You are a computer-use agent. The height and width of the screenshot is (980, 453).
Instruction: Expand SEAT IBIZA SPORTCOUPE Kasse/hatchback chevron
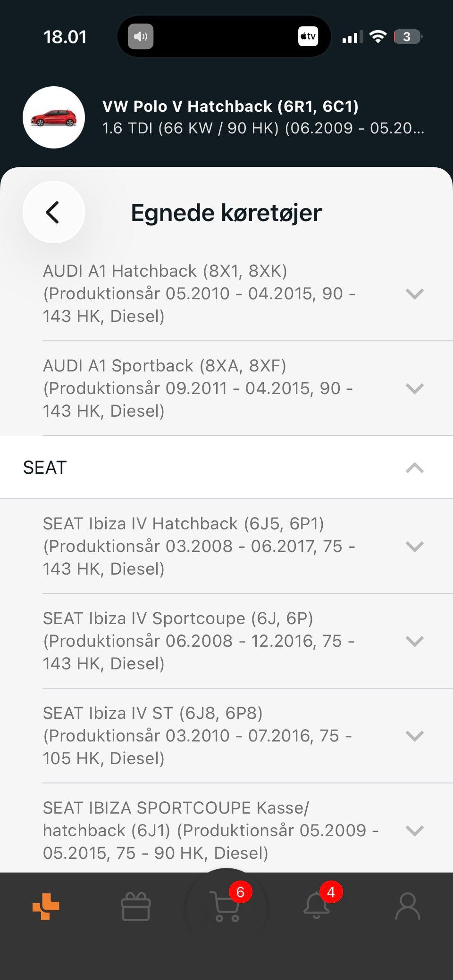(414, 831)
